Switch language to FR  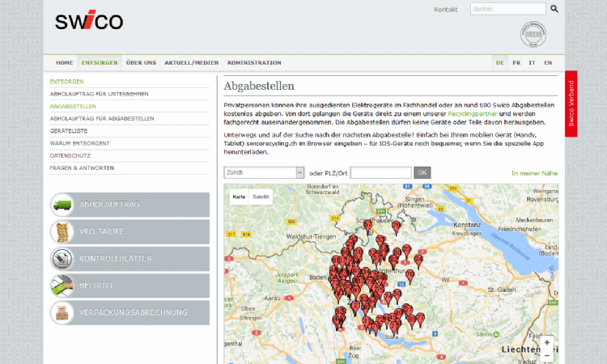click(516, 62)
